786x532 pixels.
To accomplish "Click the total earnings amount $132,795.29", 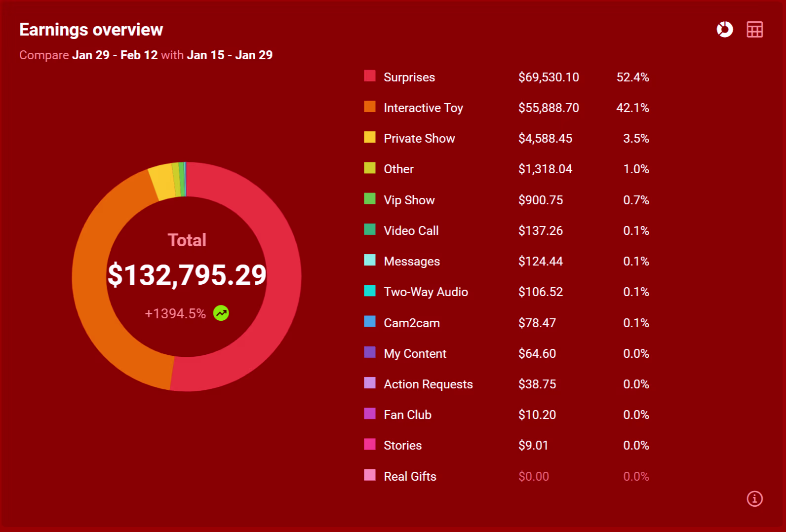I will tap(187, 275).
